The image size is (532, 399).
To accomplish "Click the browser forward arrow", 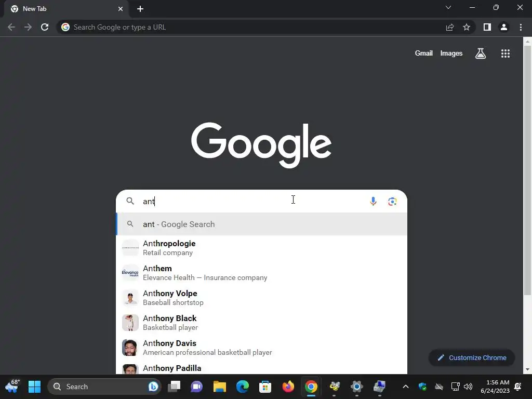I will 28,27.
